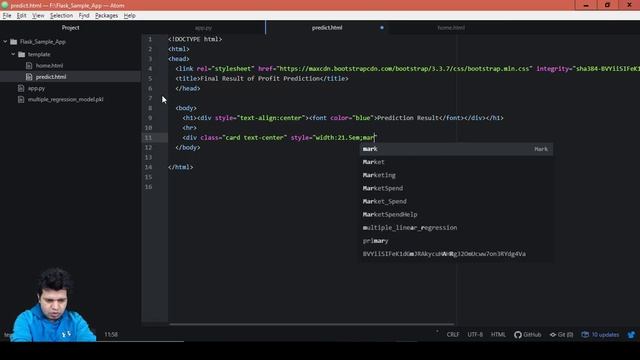The height and width of the screenshot is (360, 640).
Task: Open multiple_regression_model.pkl in the tree
Action: tap(65, 99)
